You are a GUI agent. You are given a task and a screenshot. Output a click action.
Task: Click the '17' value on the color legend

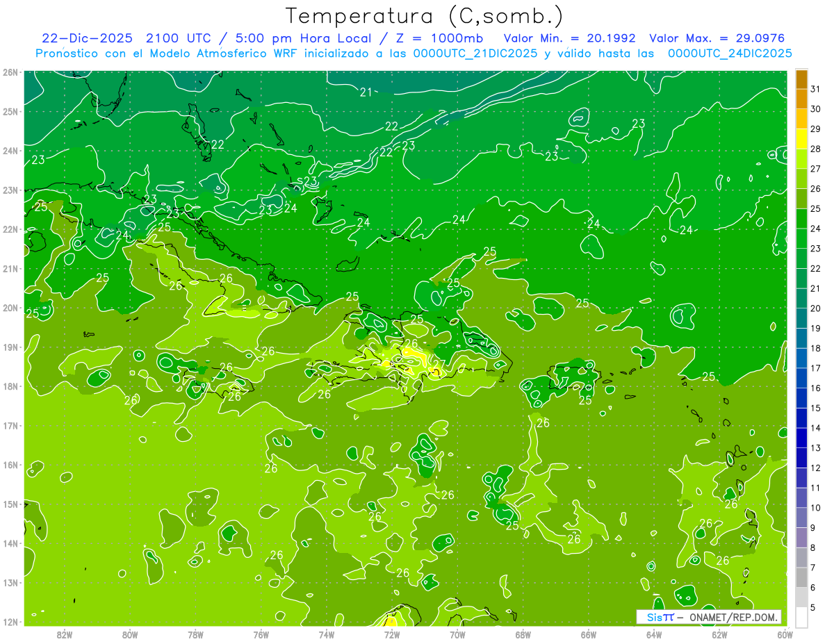[x=815, y=368]
